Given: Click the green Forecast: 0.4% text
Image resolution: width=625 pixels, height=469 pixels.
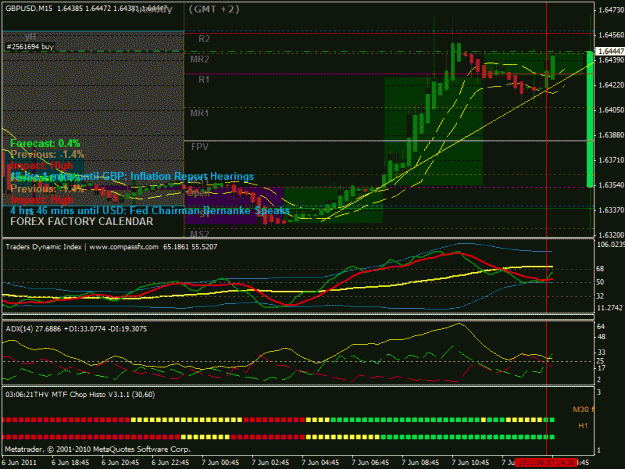Looking at the screenshot, I should pyautogui.click(x=45, y=143).
